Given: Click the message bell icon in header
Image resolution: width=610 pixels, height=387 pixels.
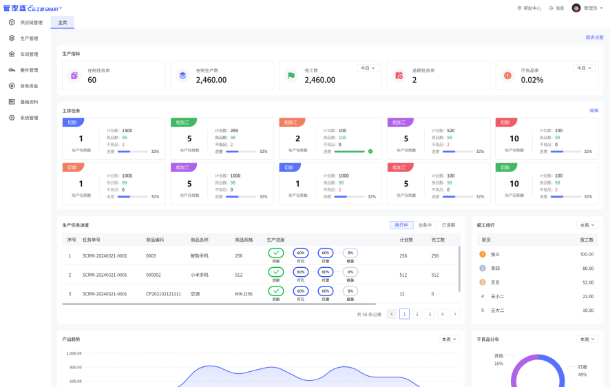Looking at the screenshot, I should click(551, 8).
